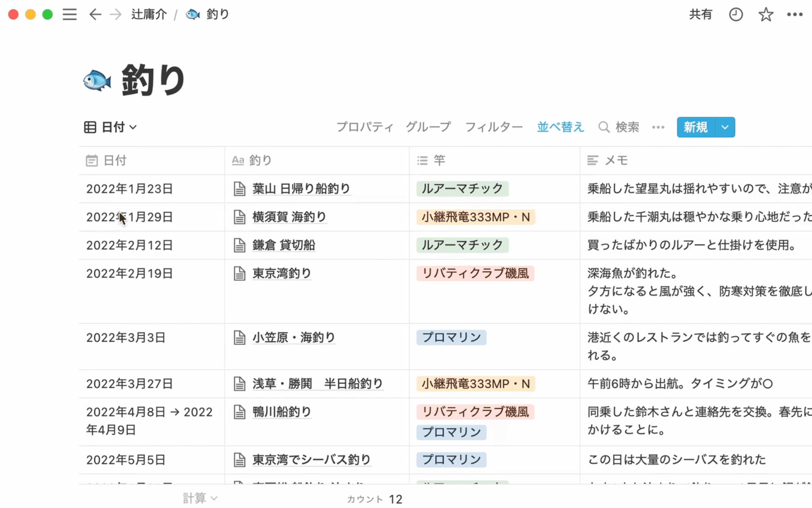The image size is (812, 508).
Task: Click 辻庸介 breadcrumb link
Action: [149, 14]
